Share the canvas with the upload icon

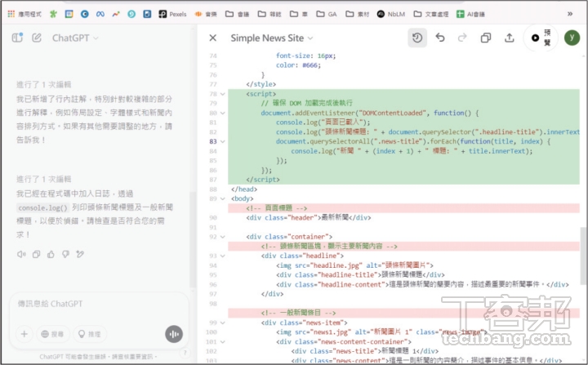[x=509, y=38]
